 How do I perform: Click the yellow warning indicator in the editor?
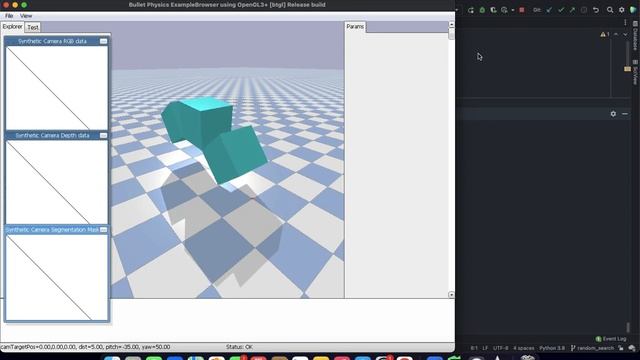pos(605,35)
